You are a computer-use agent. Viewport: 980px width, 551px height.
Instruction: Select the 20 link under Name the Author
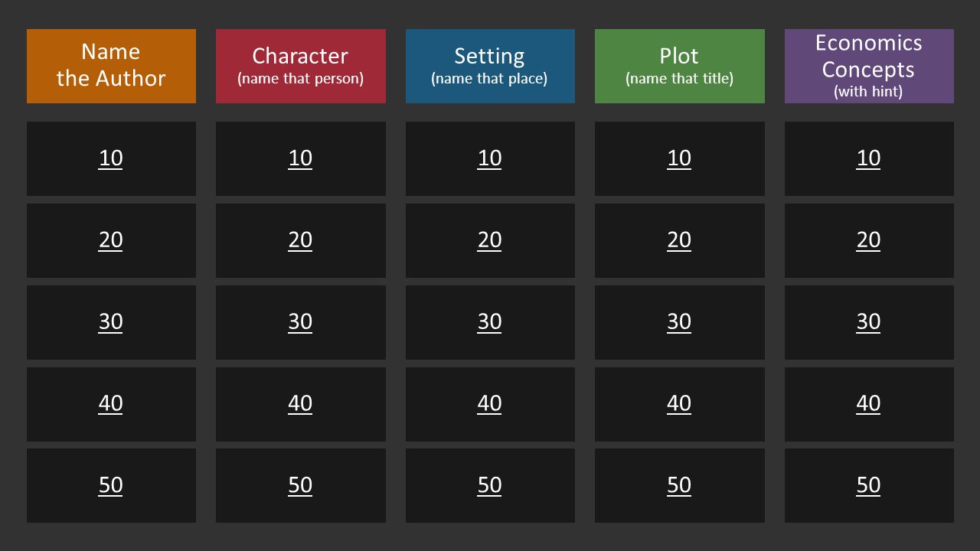[x=111, y=240]
